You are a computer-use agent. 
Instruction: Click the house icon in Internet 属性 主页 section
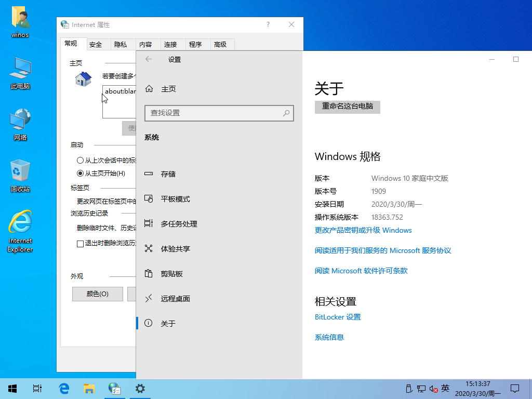[83, 79]
